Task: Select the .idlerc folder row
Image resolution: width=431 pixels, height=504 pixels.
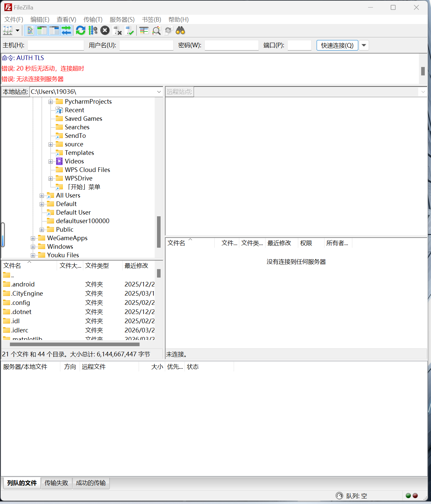Action: tap(79, 330)
